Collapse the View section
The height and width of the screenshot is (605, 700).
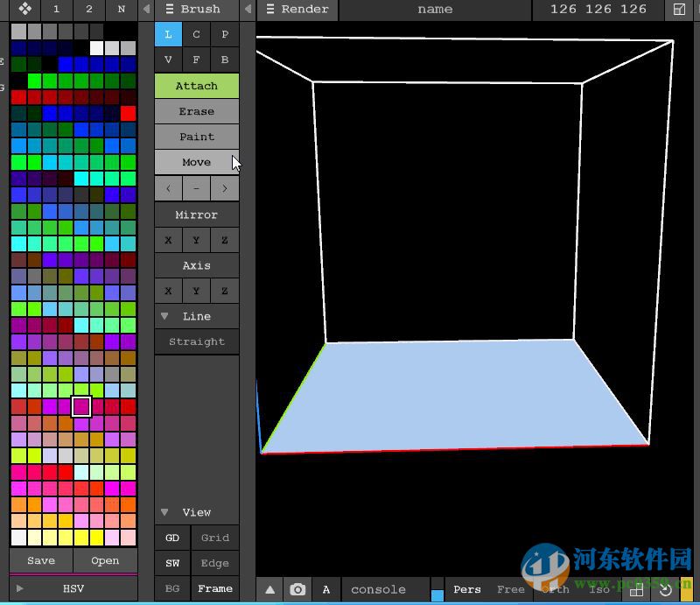[164, 512]
